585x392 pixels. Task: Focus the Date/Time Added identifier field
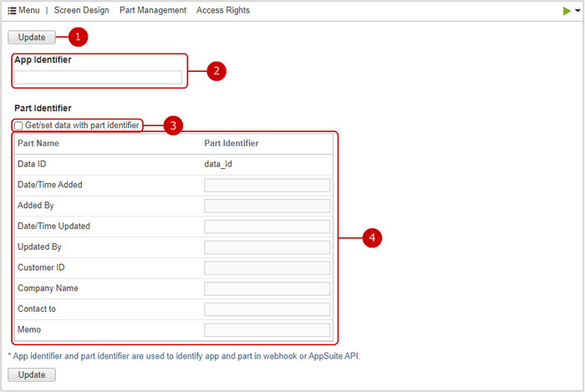pos(267,186)
